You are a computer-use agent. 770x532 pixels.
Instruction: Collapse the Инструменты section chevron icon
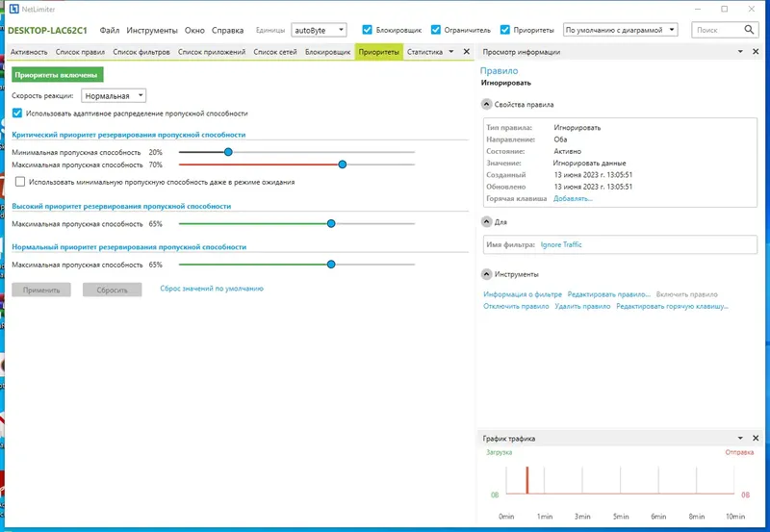[x=486, y=274]
